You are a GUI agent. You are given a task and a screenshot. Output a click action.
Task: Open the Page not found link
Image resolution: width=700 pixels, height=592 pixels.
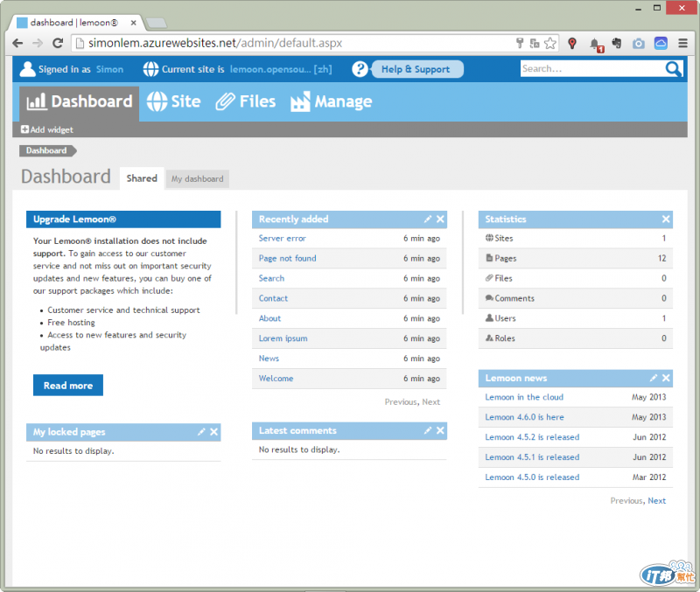pyautogui.click(x=288, y=258)
